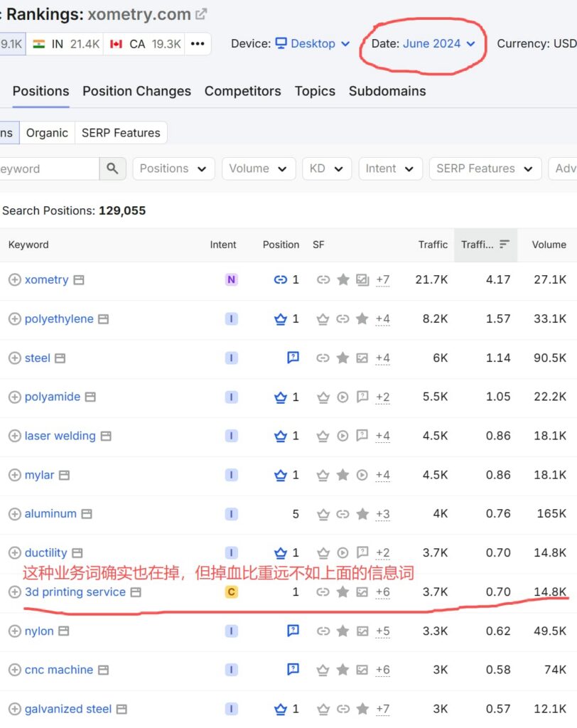The width and height of the screenshot is (577, 728).
Task: Open the 3d printing service keyword link
Action: click(75, 592)
